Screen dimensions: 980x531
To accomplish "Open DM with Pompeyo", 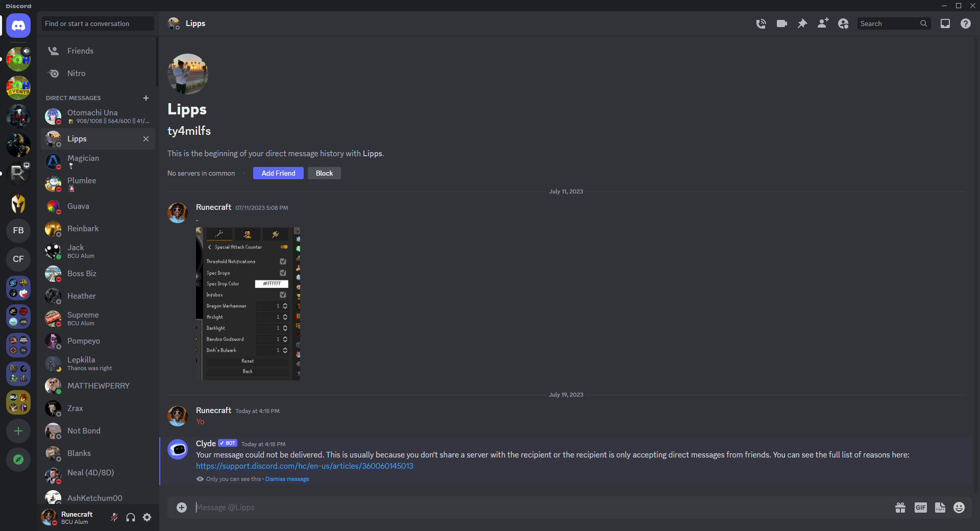I will coord(98,341).
